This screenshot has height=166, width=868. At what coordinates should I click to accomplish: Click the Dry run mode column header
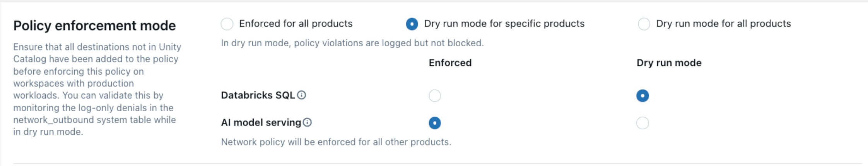click(x=669, y=63)
